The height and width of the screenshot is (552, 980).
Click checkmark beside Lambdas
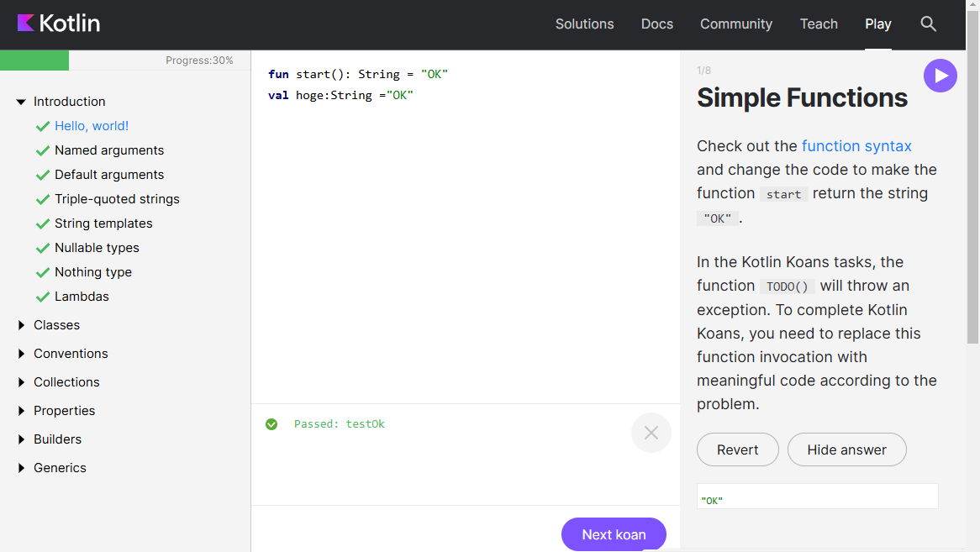coord(43,297)
